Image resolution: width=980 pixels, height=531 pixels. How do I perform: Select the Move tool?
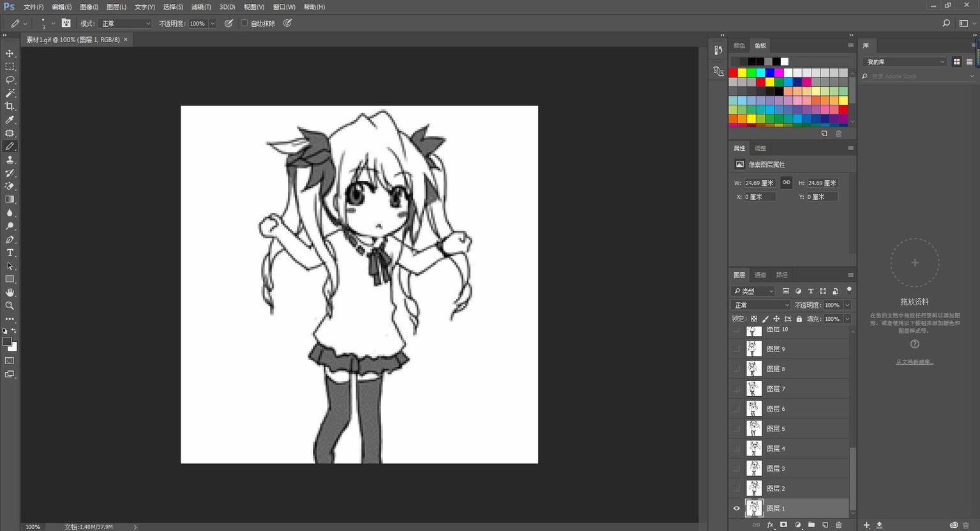[x=10, y=53]
